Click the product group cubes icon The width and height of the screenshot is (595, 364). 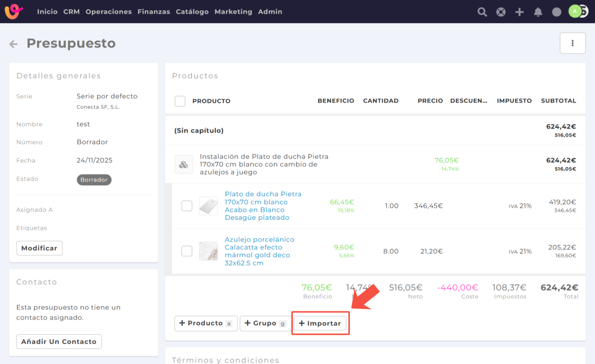point(184,164)
